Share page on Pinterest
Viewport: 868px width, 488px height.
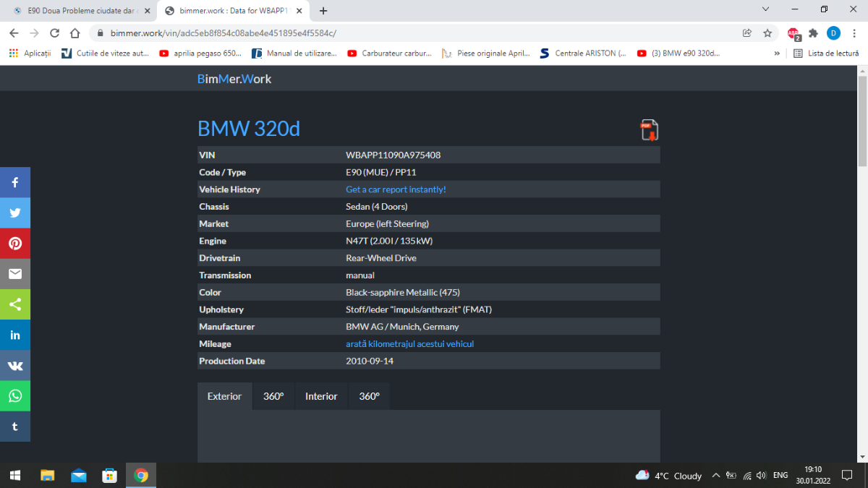coord(15,243)
